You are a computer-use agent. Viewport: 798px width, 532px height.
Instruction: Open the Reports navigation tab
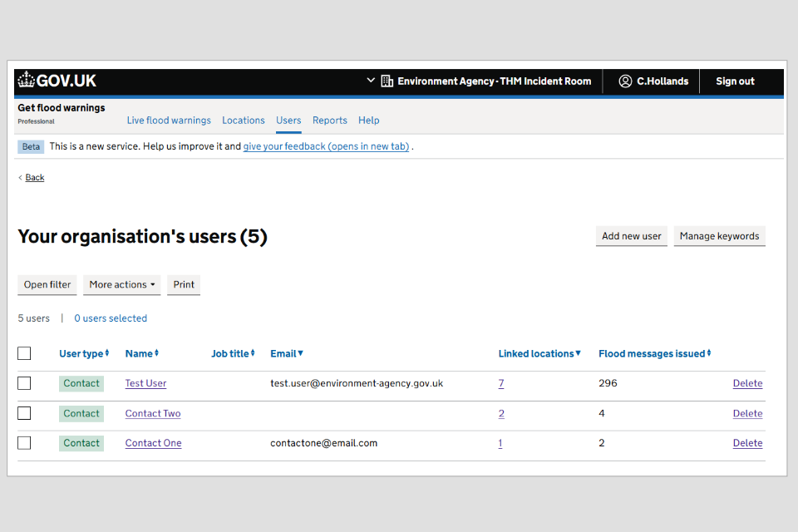click(x=330, y=121)
